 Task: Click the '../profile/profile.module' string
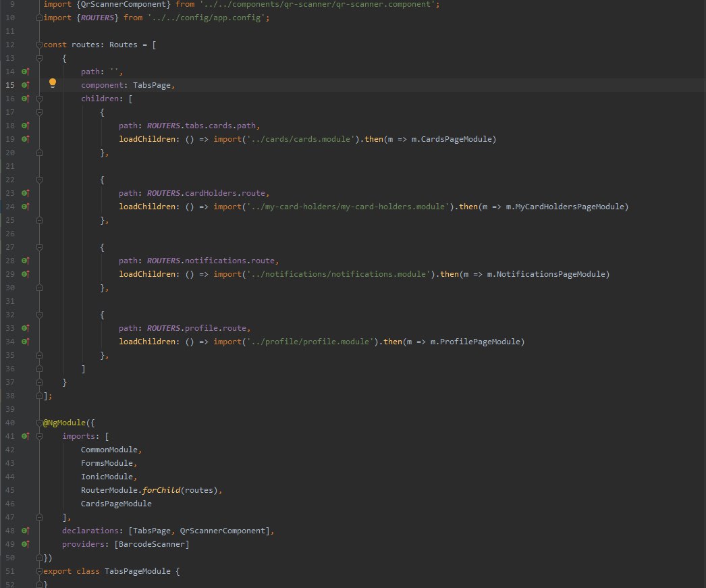(x=310, y=342)
